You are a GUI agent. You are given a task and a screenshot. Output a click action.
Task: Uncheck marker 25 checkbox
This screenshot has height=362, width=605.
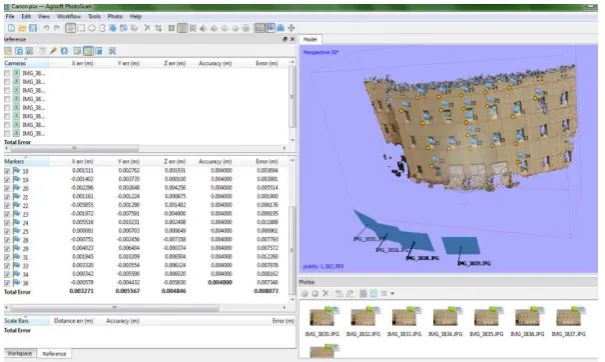point(7,231)
